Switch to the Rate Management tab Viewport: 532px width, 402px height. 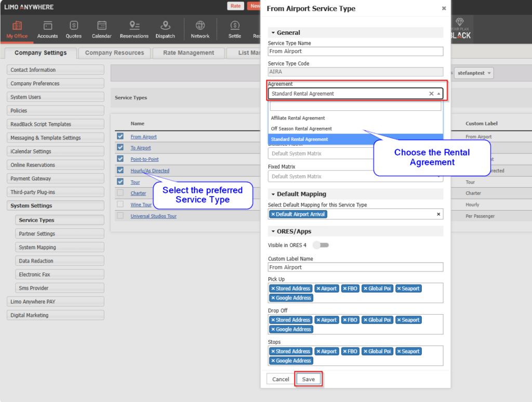point(188,53)
